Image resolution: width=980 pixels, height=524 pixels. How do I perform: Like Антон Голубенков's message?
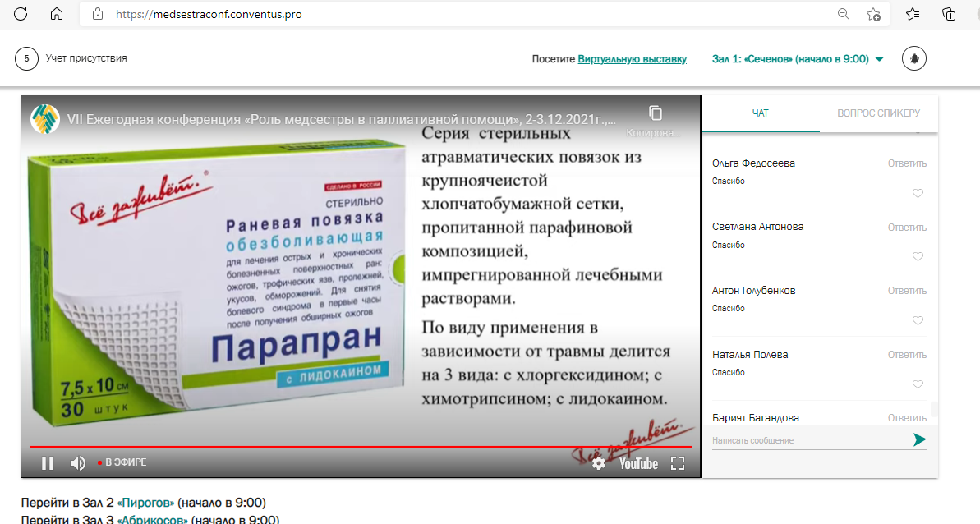[x=918, y=320]
